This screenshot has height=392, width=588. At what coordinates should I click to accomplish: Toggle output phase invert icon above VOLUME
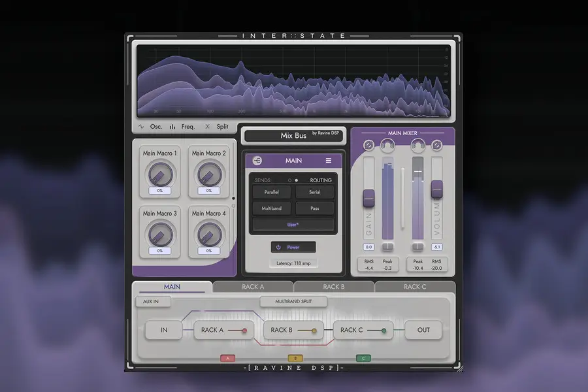tap(436, 145)
